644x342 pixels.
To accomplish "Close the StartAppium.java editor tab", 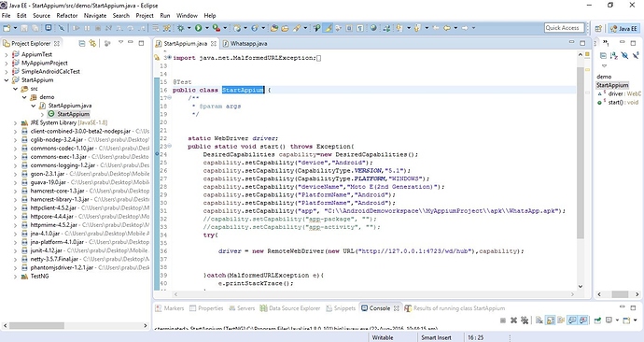I will (214, 43).
